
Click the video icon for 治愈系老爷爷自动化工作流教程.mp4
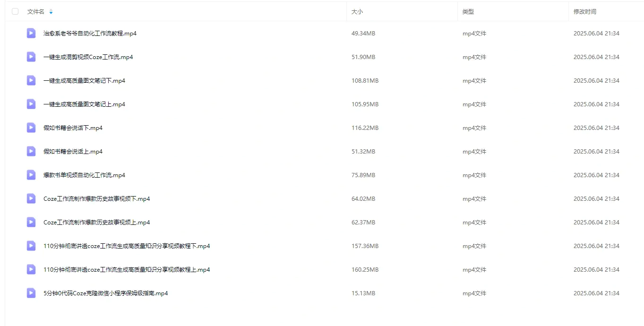31,34
